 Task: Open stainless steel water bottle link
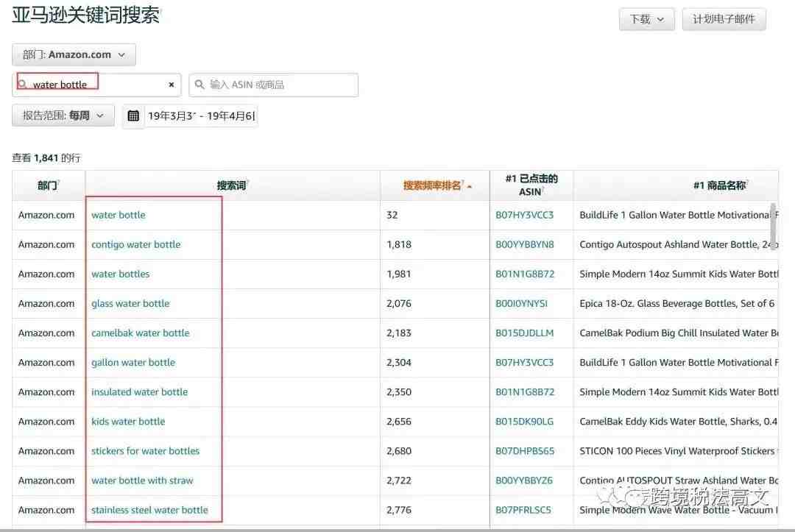[x=149, y=510]
